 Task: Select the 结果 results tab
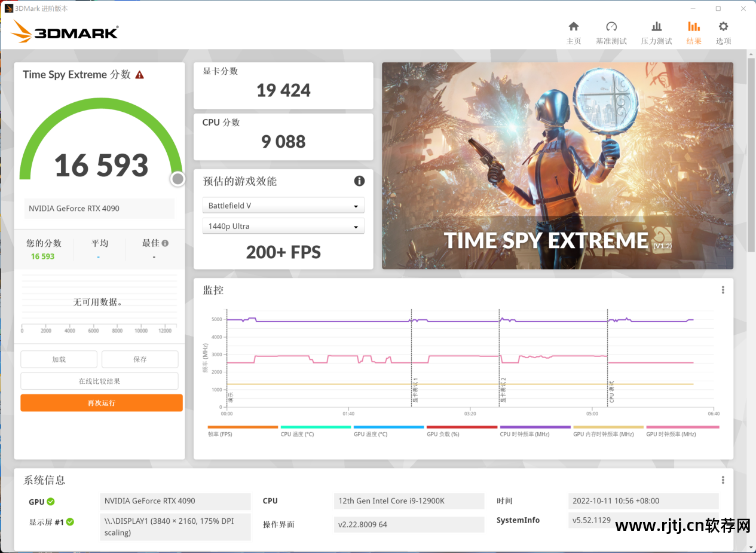pyautogui.click(x=694, y=33)
